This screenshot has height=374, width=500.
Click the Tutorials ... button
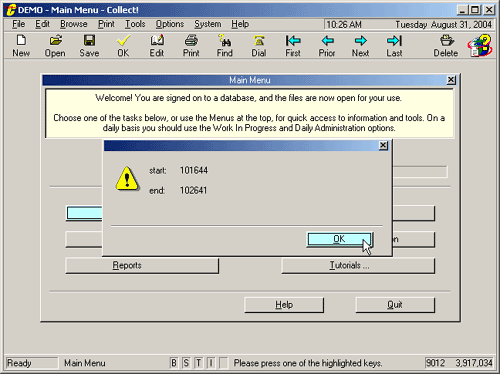(x=358, y=266)
